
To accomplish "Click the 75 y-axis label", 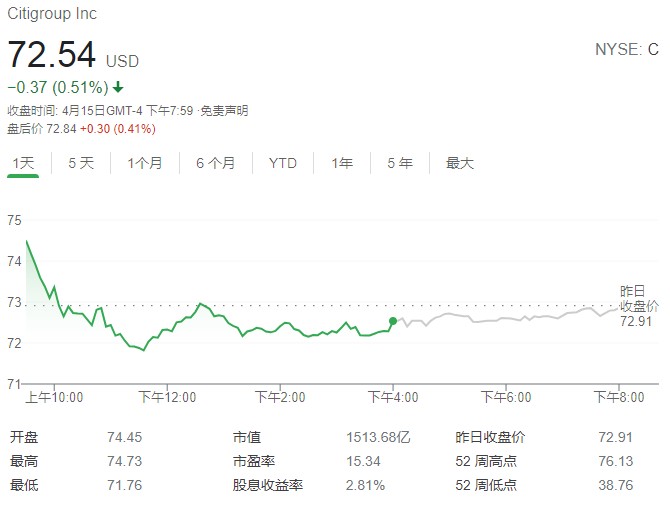I will 14,220.
